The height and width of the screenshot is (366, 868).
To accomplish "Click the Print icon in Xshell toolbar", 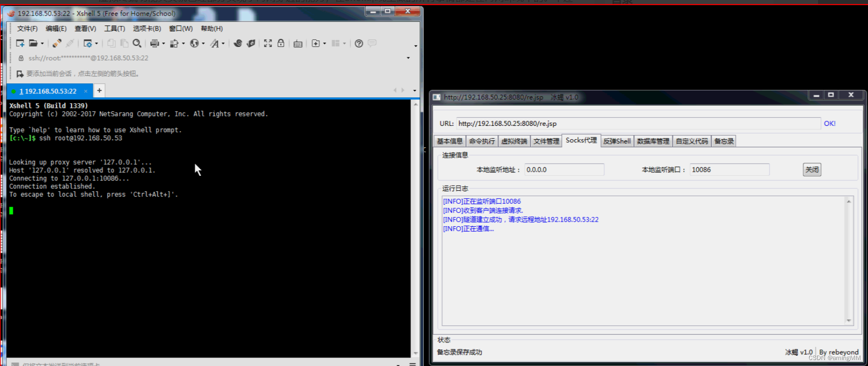I will coord(155,43).
